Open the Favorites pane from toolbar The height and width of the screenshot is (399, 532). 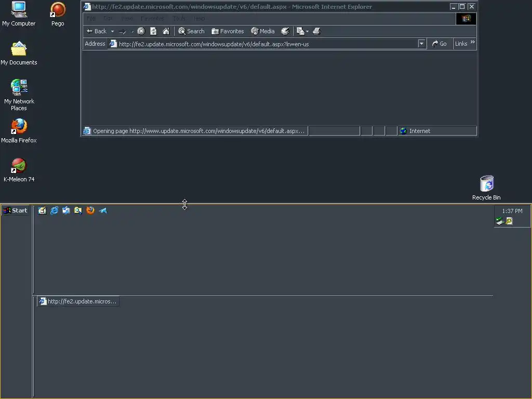228,31
